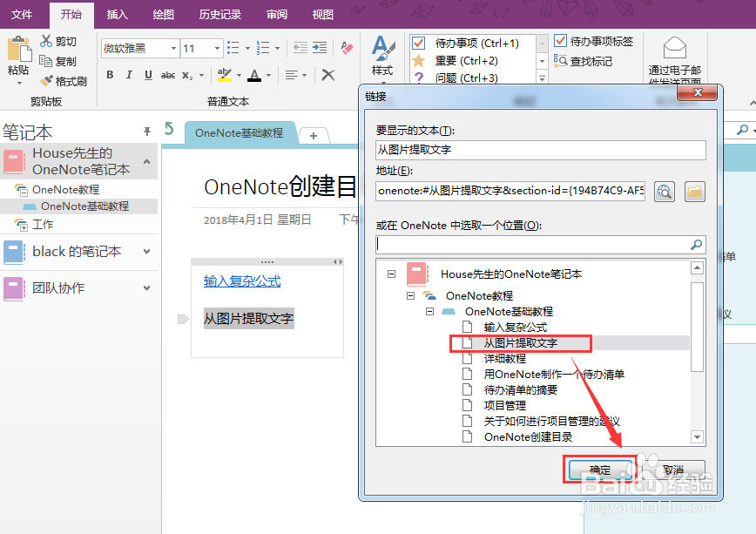Open the font color dropdown arrow
Image resolution: width=756 pixels, height=534 pixels.
(x=268, y=75)
